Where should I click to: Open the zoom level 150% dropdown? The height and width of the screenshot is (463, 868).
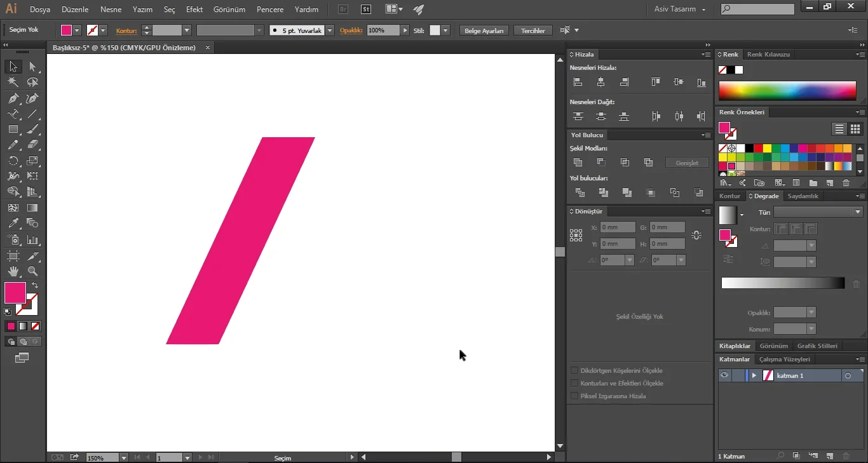(x=123, y=457)
